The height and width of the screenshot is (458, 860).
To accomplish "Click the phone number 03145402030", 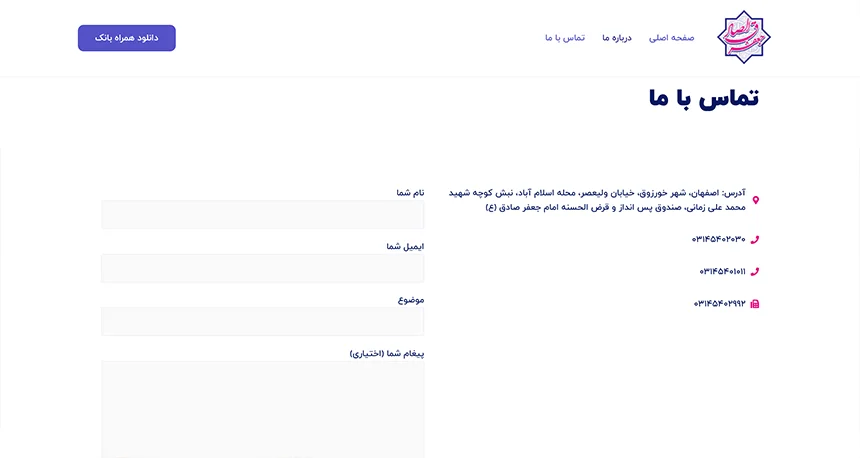I will pos(718,239).
